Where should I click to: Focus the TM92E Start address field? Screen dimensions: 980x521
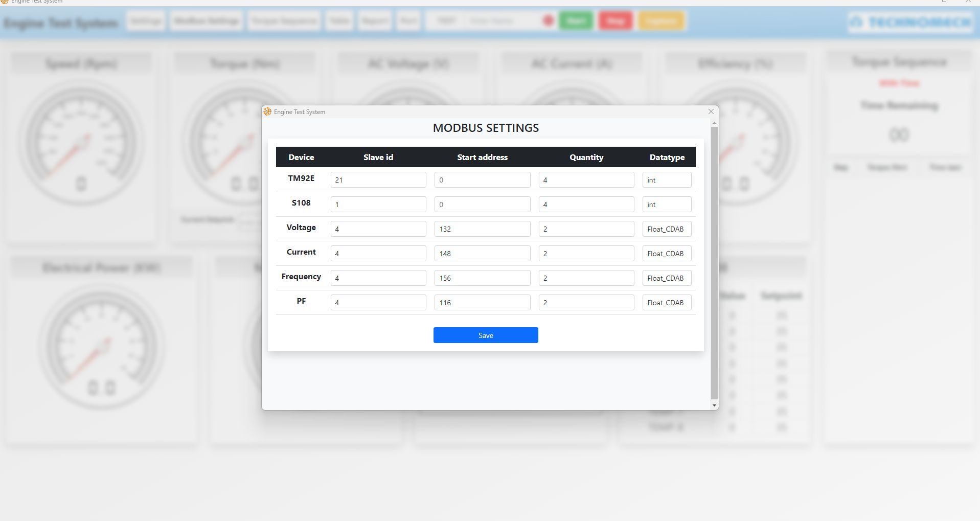click(x=482, y=179)
